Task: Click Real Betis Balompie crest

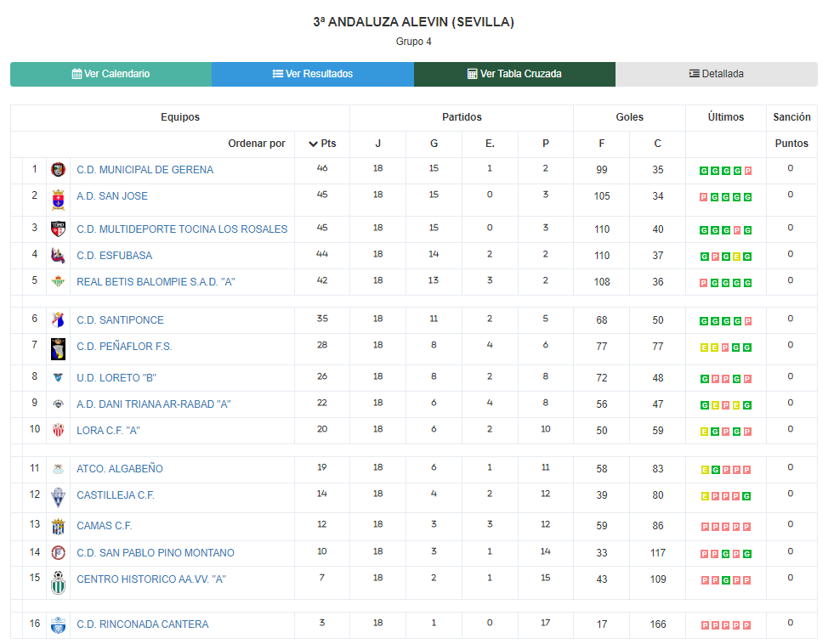Action: coord(58,281)
